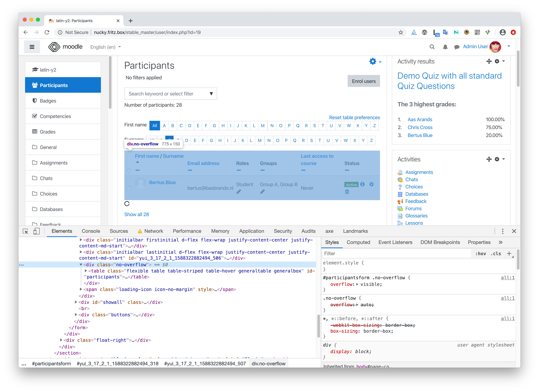Select div.no-overflow in the breadcrumb bar

(268, 363)
